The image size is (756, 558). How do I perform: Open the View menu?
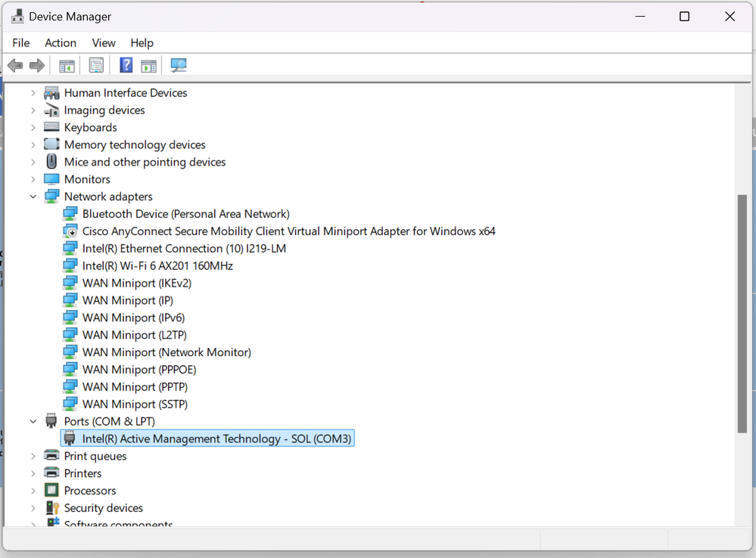tap(103, 42)
